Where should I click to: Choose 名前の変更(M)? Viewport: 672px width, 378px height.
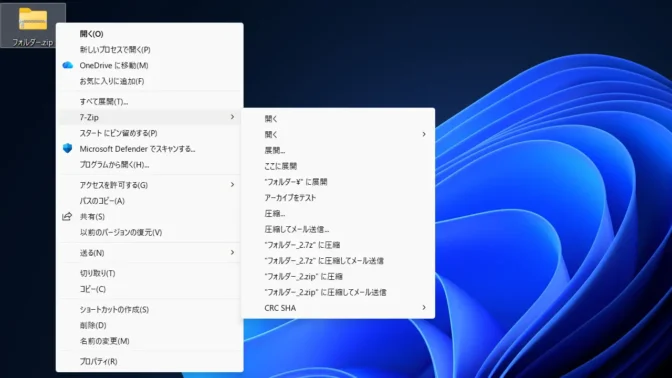pos(150,341)
